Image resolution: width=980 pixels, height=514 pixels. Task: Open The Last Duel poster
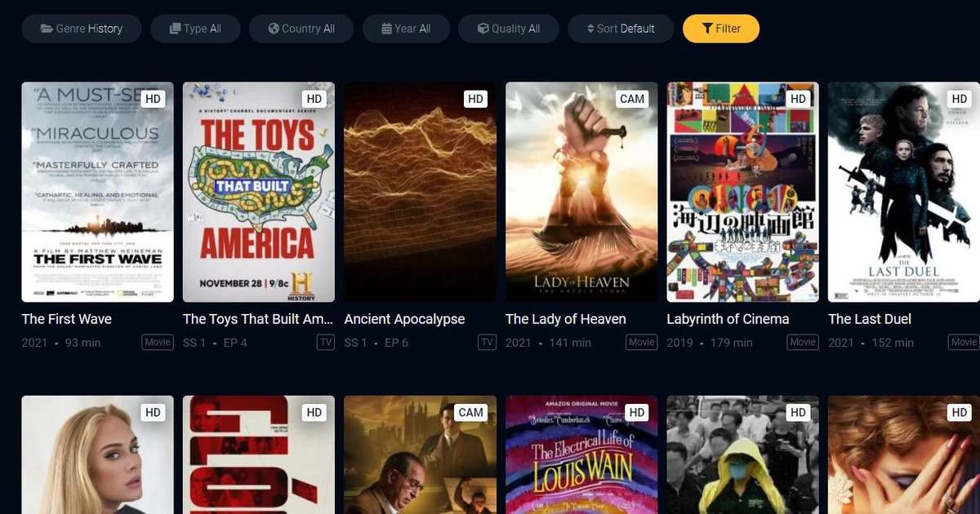904,192
